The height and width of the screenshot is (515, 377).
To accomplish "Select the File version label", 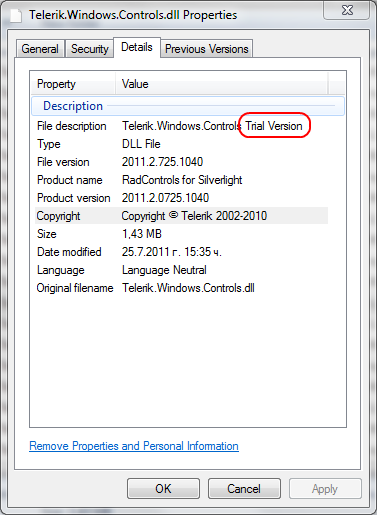I will (63, 162).
